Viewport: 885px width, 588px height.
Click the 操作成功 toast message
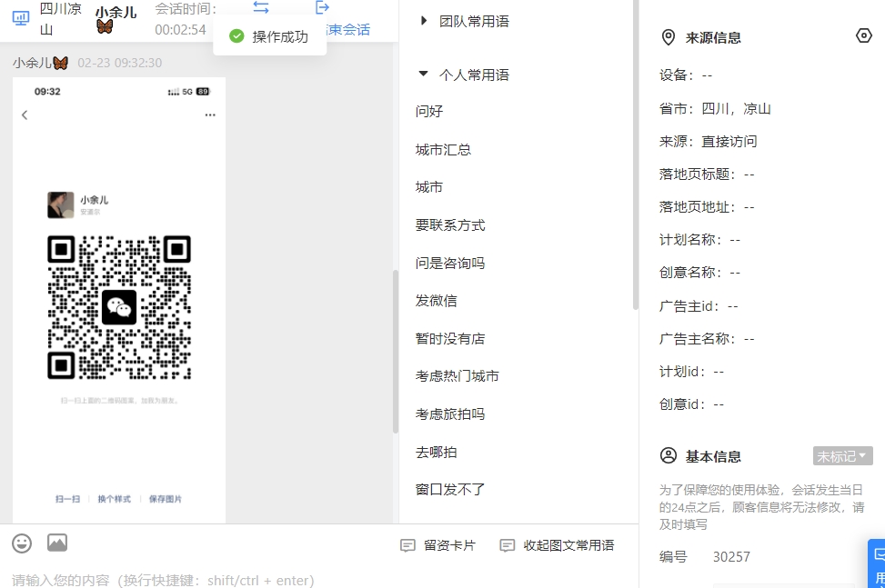click(270, 36)
